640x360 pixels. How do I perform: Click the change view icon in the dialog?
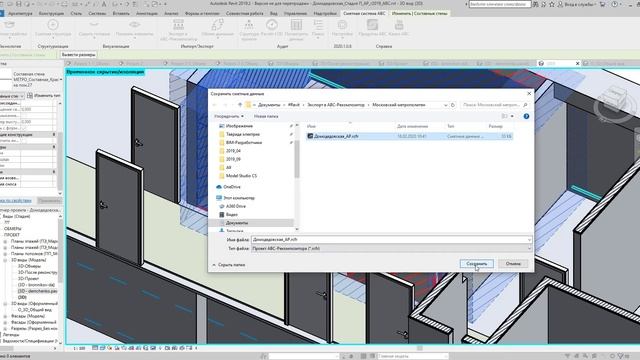[x=505, y=116]
